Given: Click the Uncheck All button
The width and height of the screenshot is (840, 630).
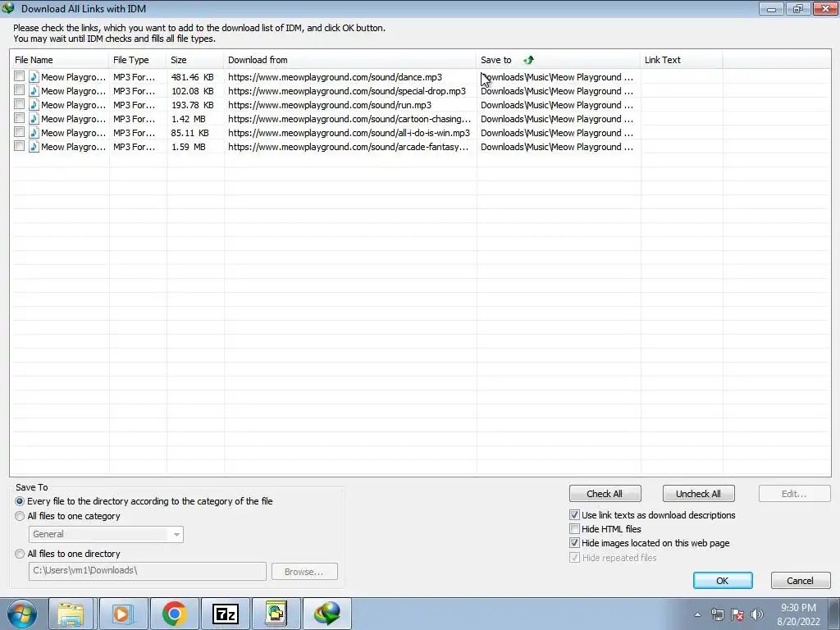Looking at the screenshot, I should 698,493.
